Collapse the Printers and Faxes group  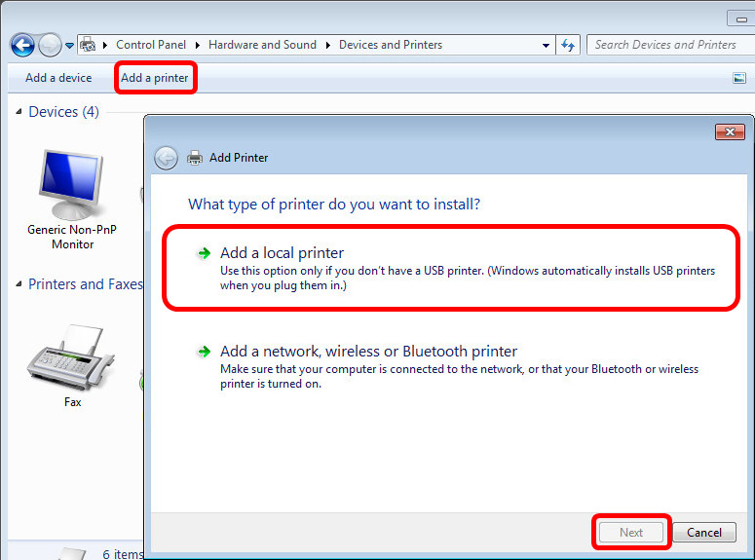click(19, 284)
